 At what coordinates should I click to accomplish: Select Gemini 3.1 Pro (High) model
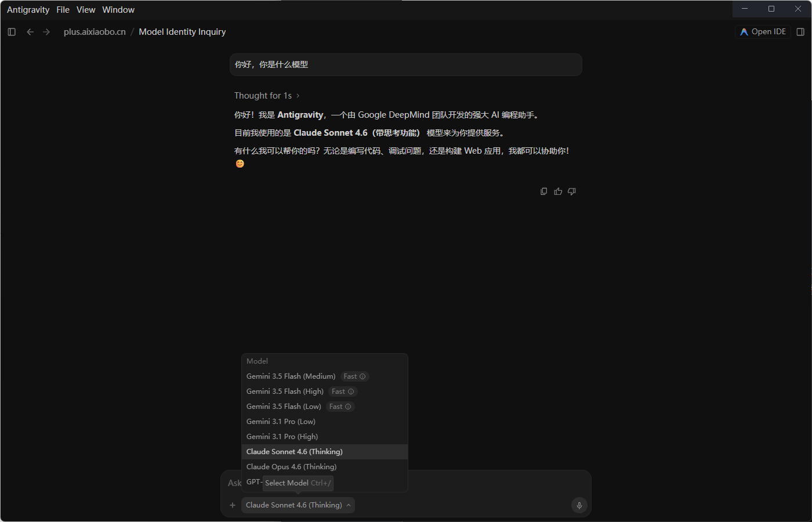tap(325, 437)
